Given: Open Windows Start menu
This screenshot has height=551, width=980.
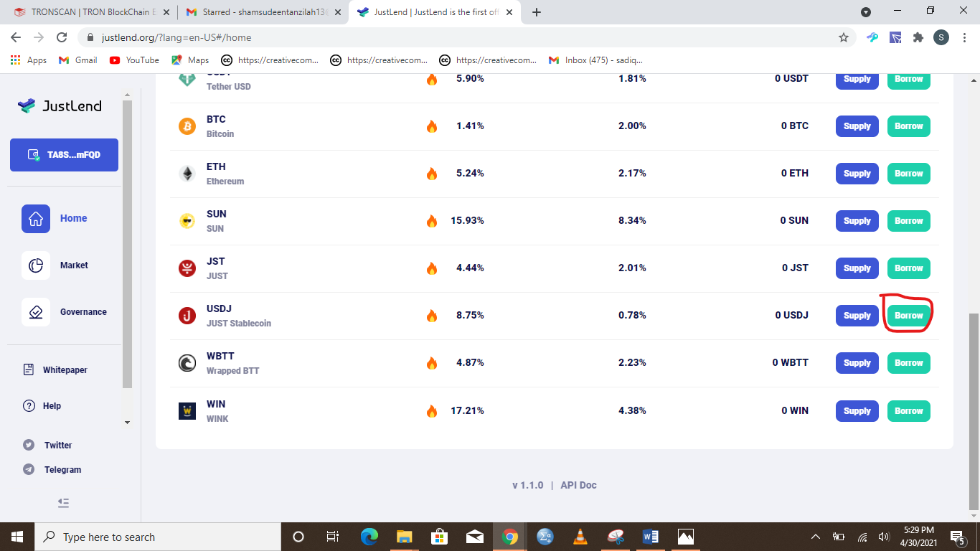Looking at the screenshot, I should 17,537.
